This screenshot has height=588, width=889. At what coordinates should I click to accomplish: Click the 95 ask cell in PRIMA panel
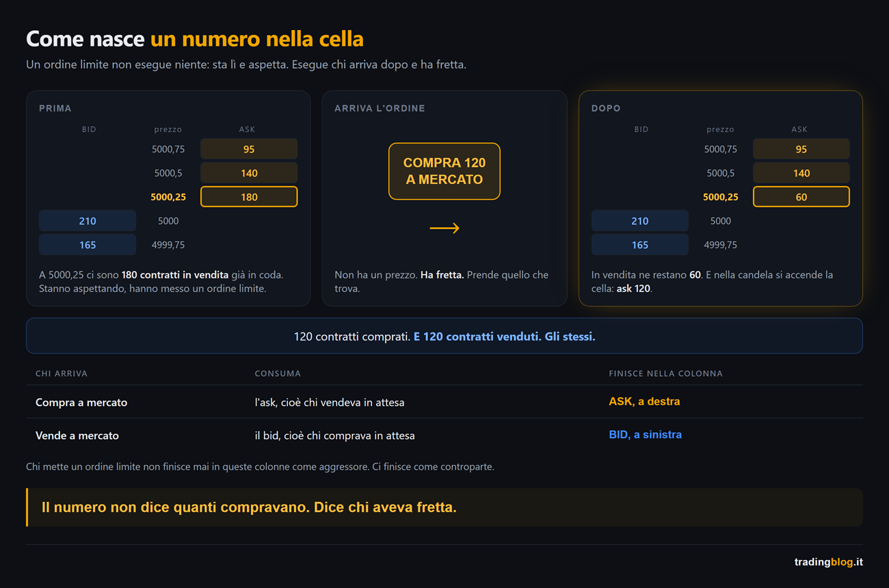click(249, 149)
